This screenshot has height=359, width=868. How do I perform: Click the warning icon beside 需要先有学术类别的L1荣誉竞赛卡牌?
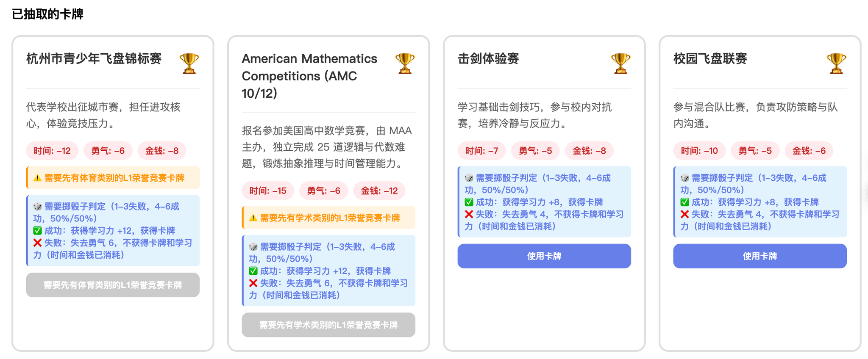253,218
